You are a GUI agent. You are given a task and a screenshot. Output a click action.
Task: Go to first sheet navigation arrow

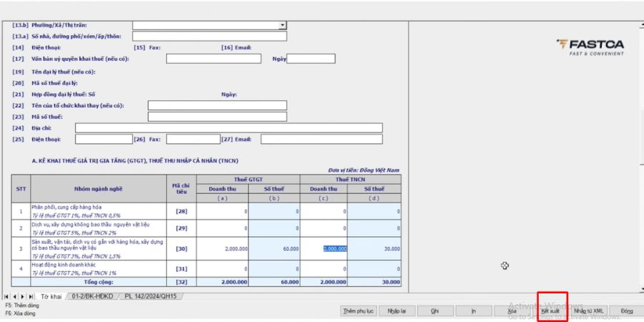coord(6,296)
